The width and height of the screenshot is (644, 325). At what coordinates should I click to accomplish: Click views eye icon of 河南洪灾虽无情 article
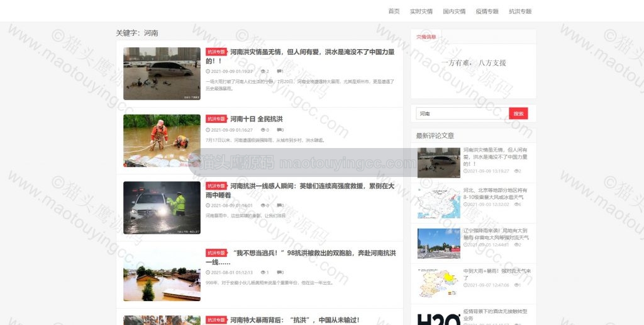click(263, 71)
